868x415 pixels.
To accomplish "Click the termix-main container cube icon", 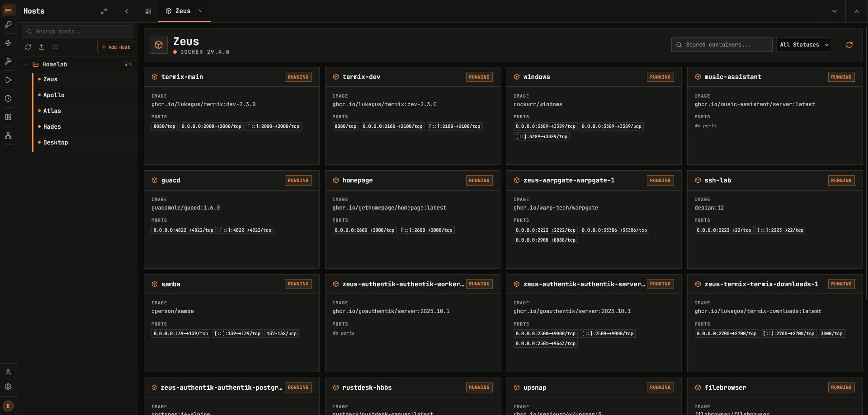I will [x=155, y=77].
